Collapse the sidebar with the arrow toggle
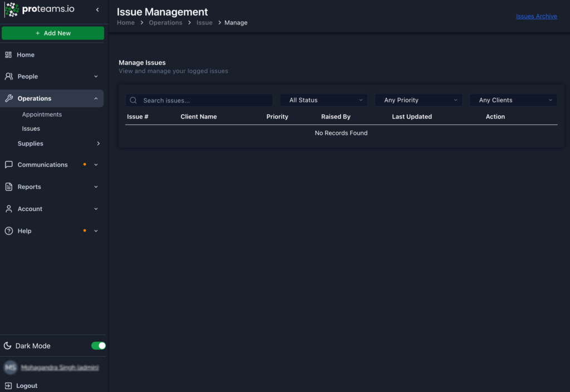The width and height of the screenshot is (570, 392). [98, 9]
